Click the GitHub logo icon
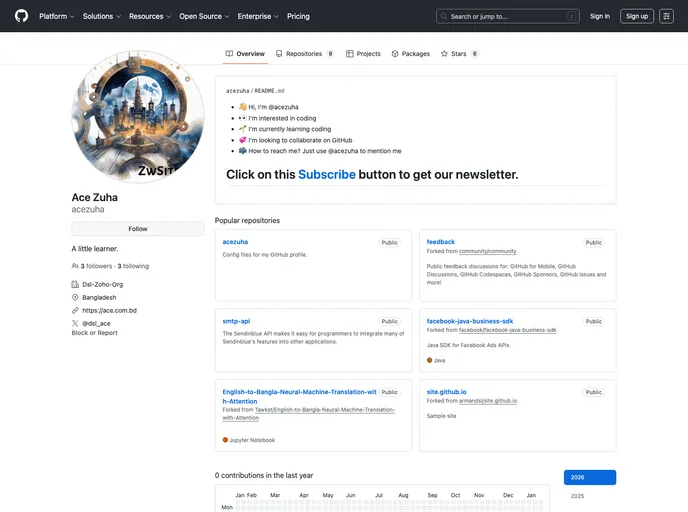The image size is (688, 512). [x=21, y=16]
